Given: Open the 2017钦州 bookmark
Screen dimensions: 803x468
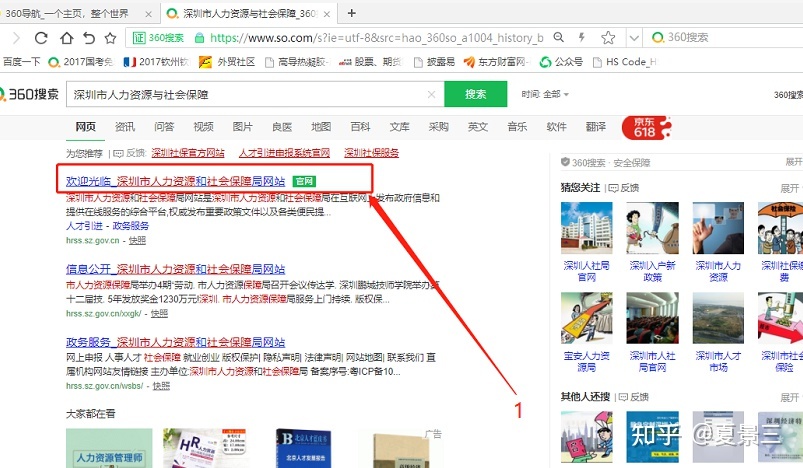Looking at the screenshot, I should pyautogui.click(x=156, y=62).
